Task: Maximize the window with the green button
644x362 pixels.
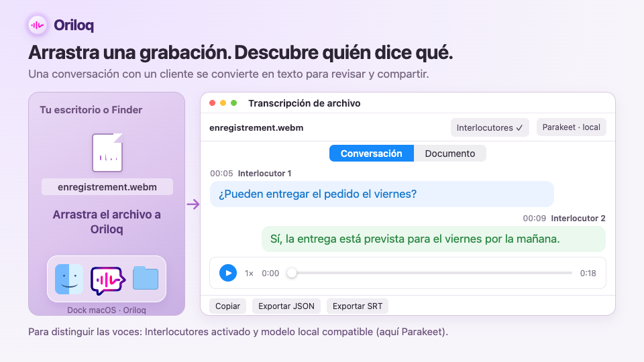Action: (233, 103)
